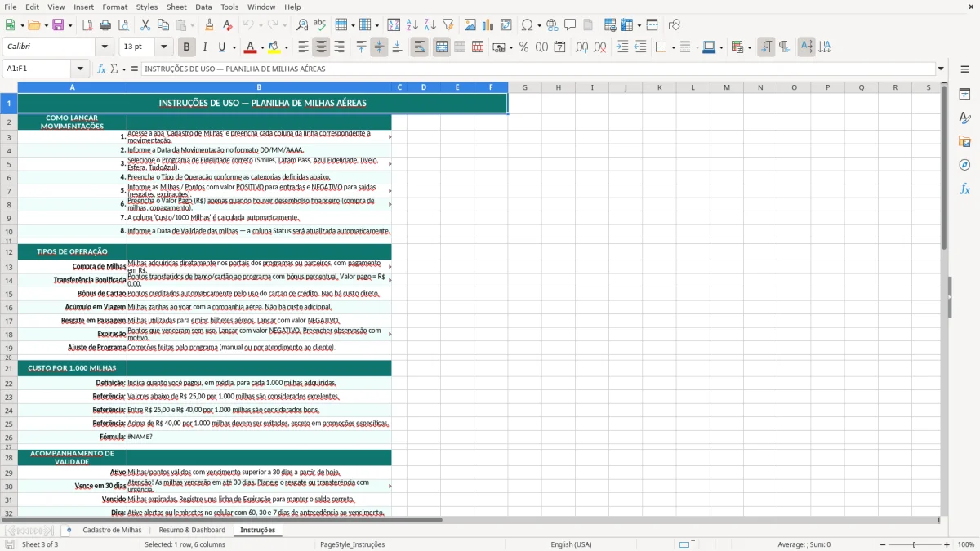Sort descending with the Z-A arrow icon
The height and width of the screenshot is (551, 980).
(430, 25)
